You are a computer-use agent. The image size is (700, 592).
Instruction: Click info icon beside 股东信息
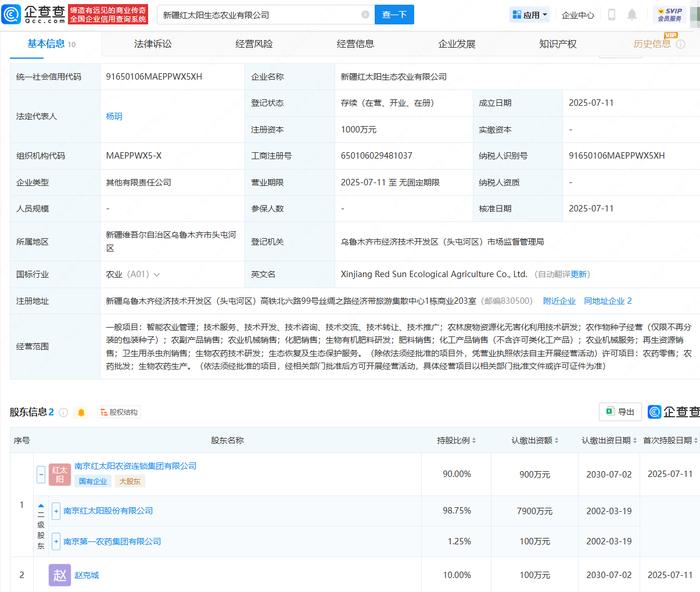[63, 412]
